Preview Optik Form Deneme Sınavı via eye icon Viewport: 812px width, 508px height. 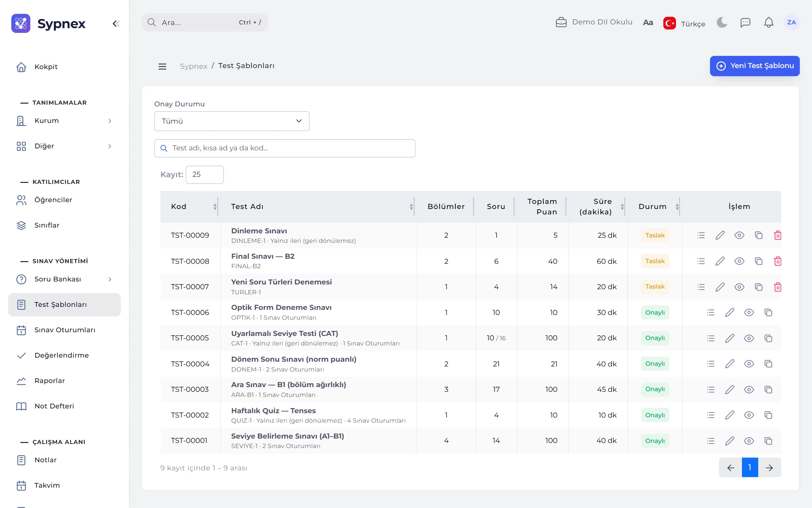749,312
